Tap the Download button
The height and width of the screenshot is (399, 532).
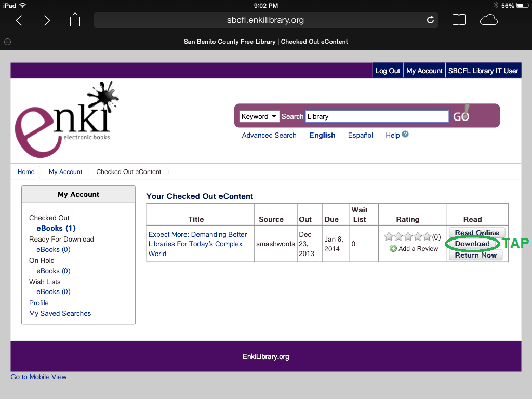coord(472,244)
